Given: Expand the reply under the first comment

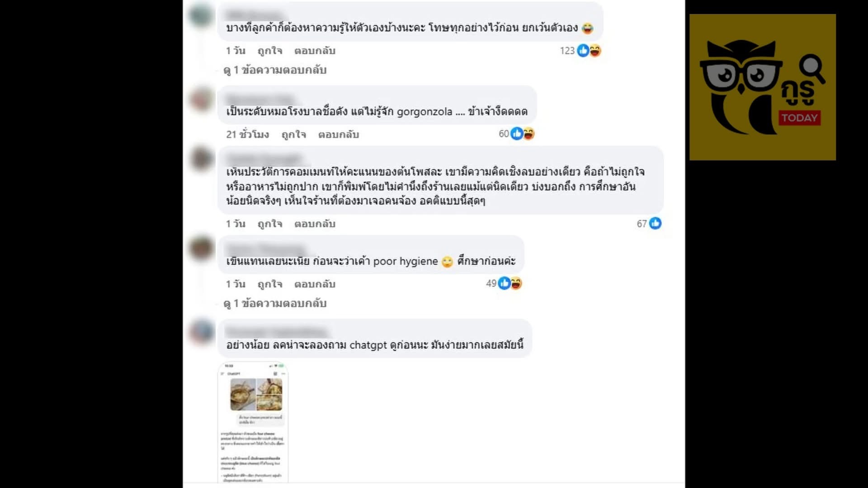Looking at the screenshot, I should click(x=275, y=70).
